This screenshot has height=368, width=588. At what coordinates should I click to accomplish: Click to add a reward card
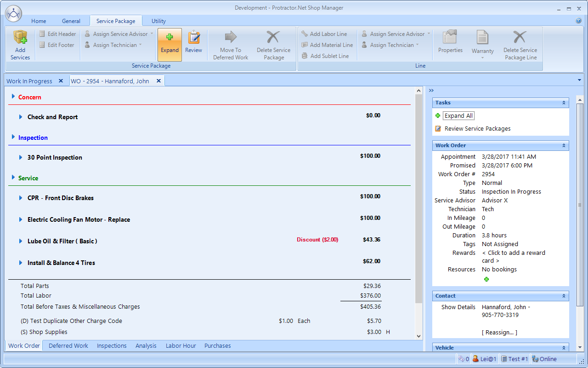[x=514, y=257]
